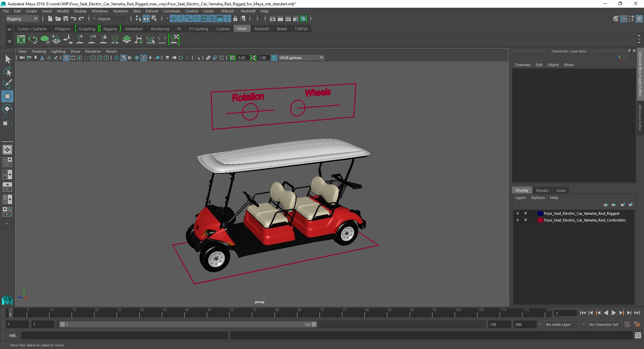Viewport: 644px width, 349px height.
Task: Switch to the Rotate tool
Action: [7, 109]
